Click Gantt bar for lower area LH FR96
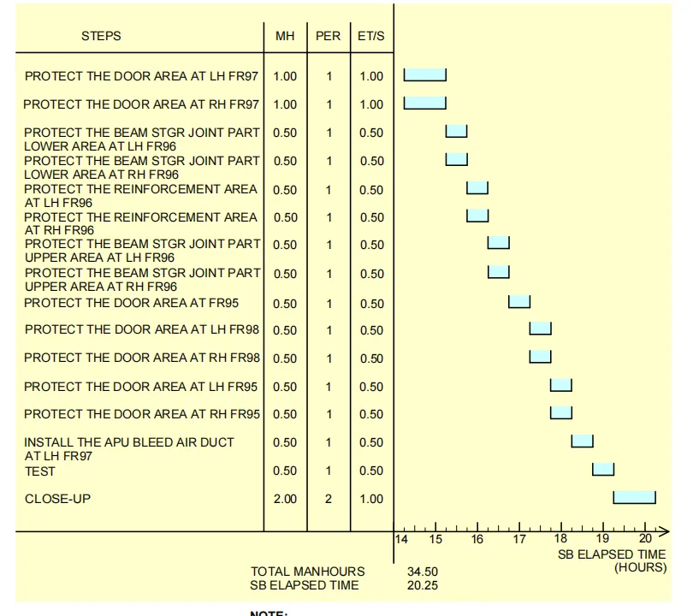 tap(456, 131)
